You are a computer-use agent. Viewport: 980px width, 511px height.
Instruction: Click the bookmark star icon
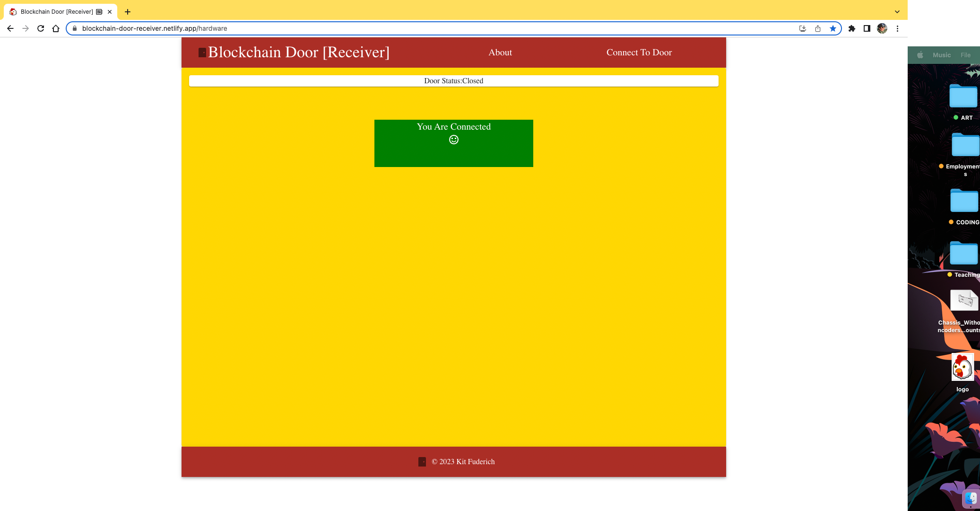833,28
